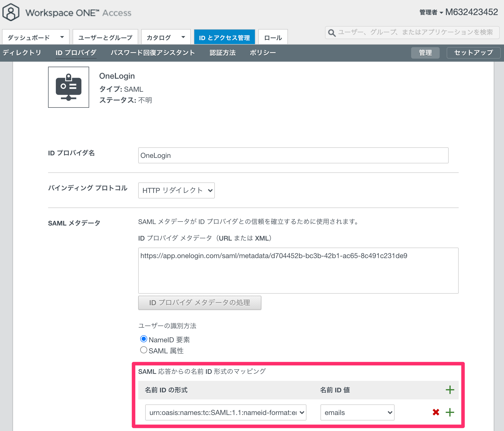Click the セットアップ button

[x=473, y=53]
